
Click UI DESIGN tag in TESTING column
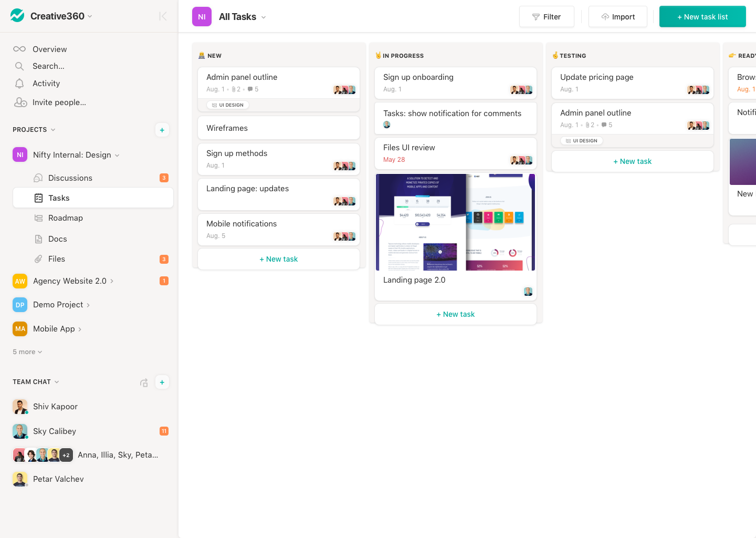[x=582, y=141]
